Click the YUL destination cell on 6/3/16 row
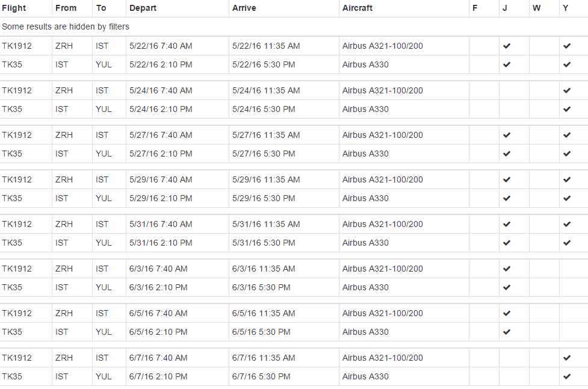Image resolution: width=588 pixels, height=389 pixels. (x=104, y=288)
